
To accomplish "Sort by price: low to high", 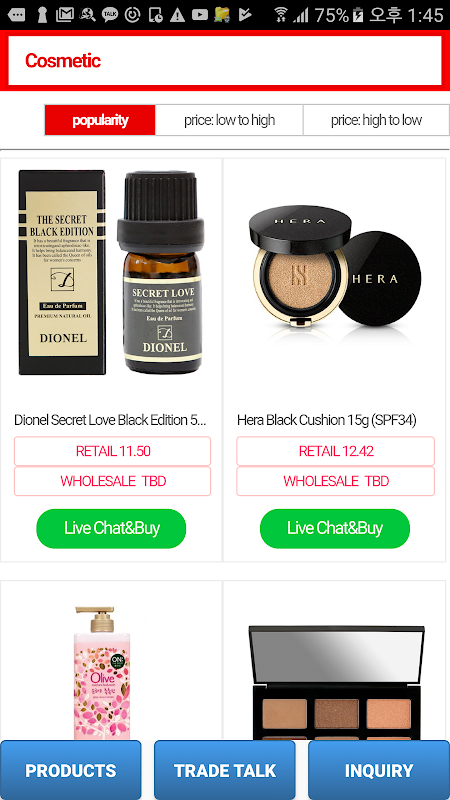I will [x=229, y=120].
